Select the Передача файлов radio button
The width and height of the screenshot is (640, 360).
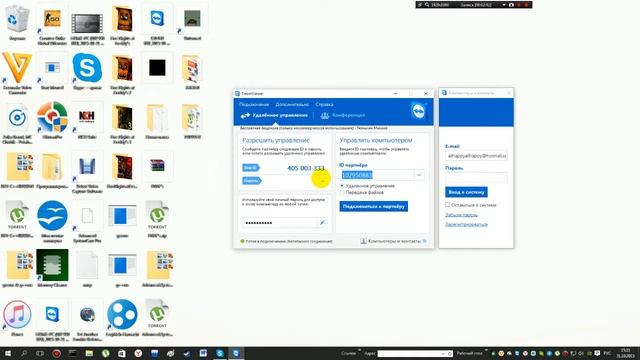(x=342, y=192)
